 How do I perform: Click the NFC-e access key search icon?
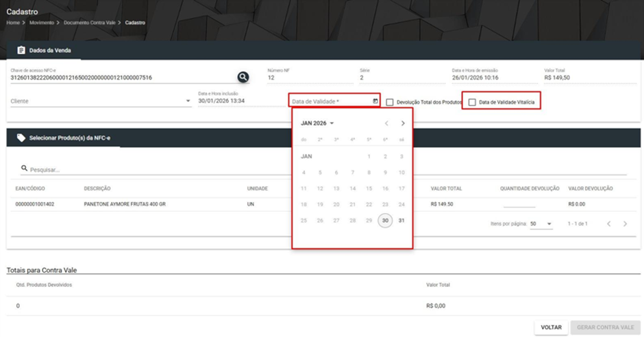[243, 77]
